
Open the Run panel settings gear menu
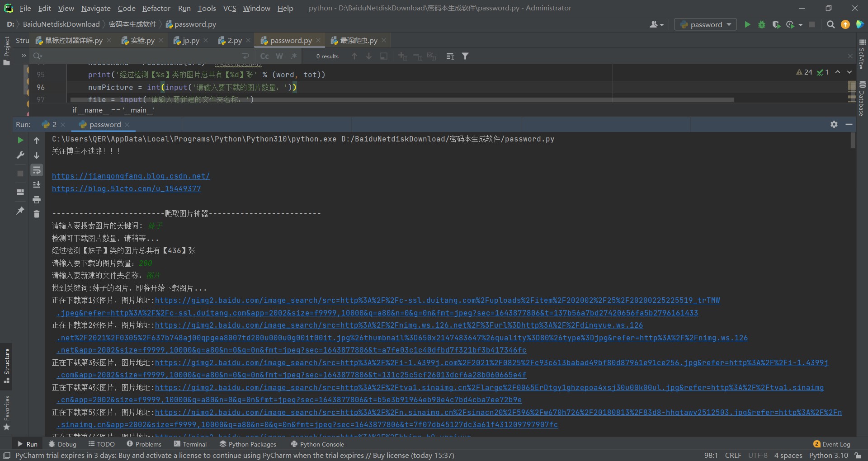click(x=834, y=124)
